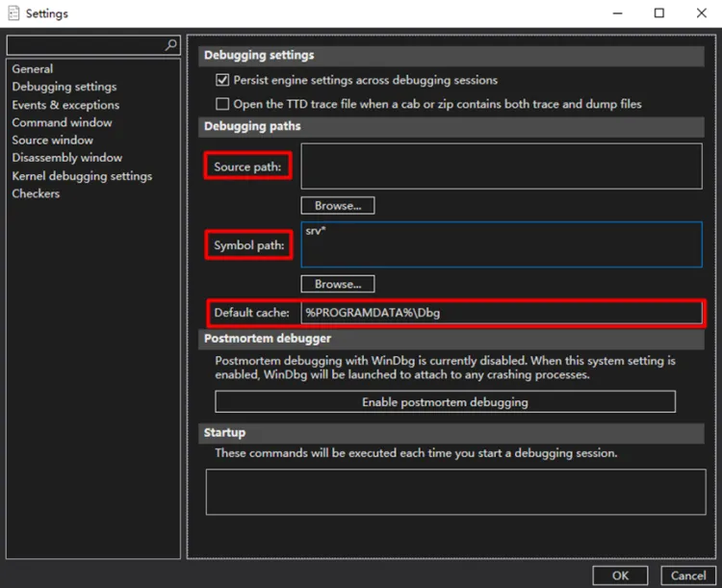Image resolution: width=722 pixels, height=588 pixels.
Task: Open the General settings page
Action: 33,69
